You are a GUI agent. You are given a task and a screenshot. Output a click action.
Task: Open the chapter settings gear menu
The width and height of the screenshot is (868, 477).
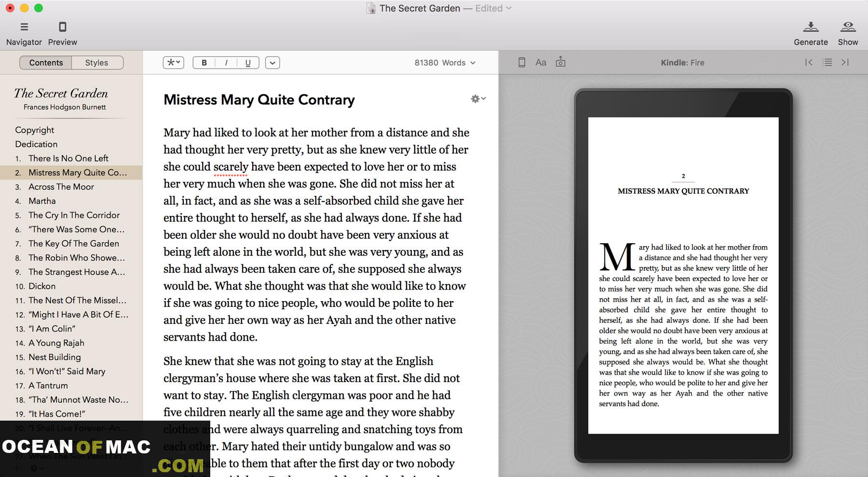click(x=478, y=99)
